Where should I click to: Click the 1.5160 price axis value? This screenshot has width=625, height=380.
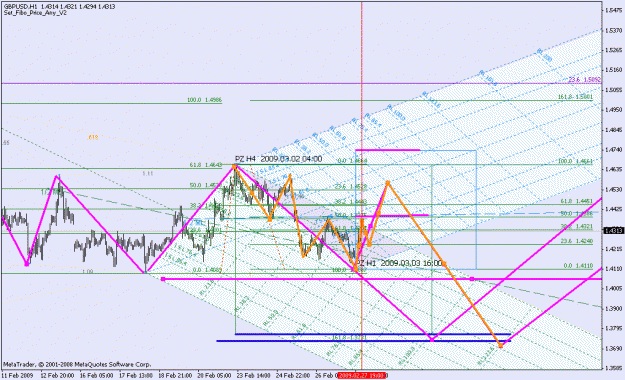[x=614, y=70]
